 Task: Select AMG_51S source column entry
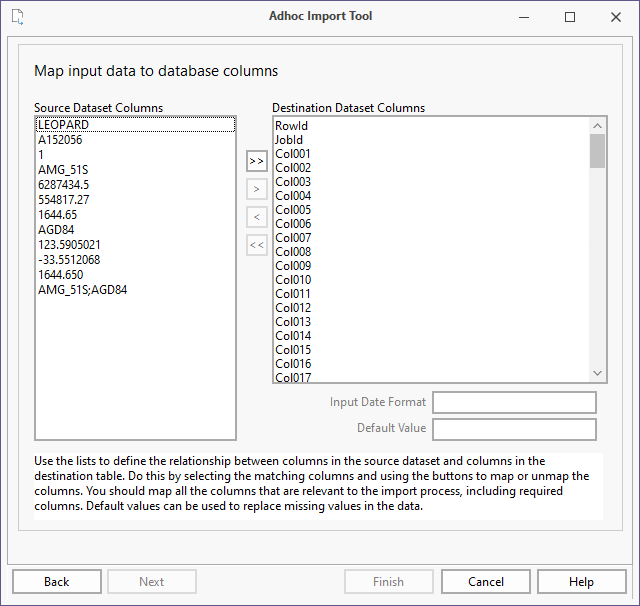[x=63, y=170]
